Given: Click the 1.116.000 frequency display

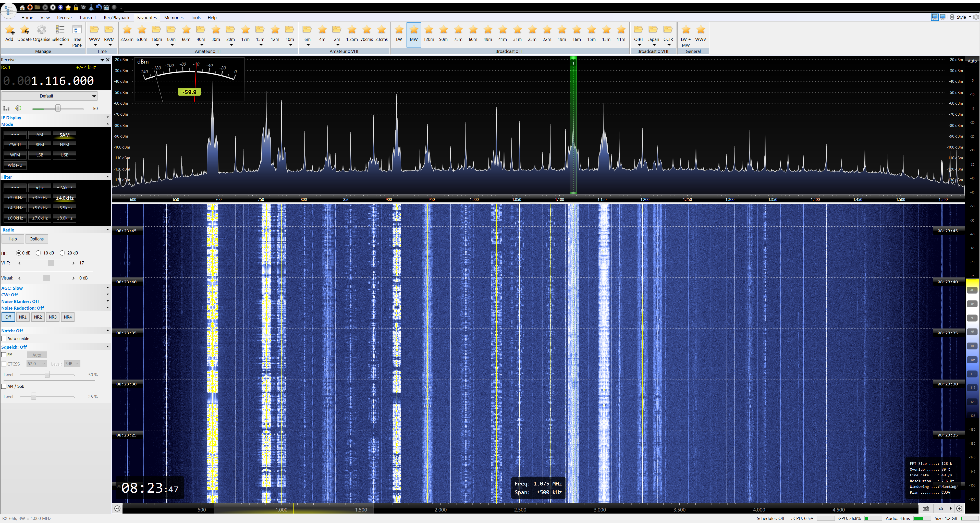Looking at the screenshot, I should click(62, 81).
